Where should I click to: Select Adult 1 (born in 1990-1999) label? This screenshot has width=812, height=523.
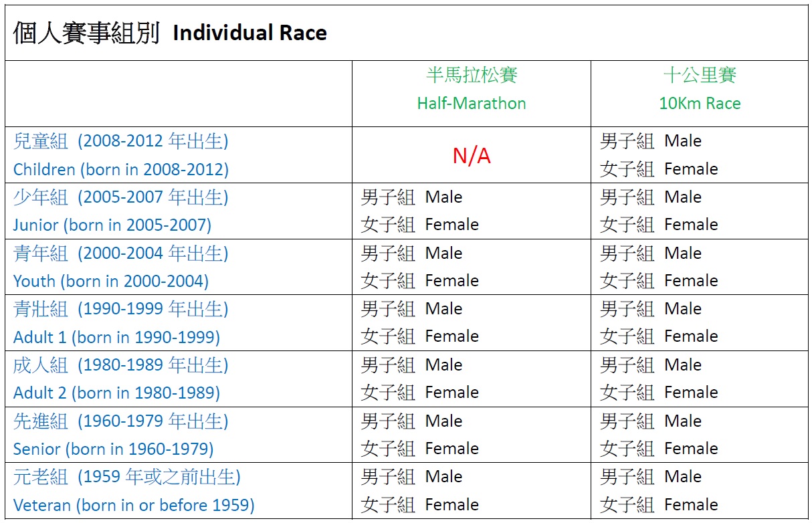116,337
